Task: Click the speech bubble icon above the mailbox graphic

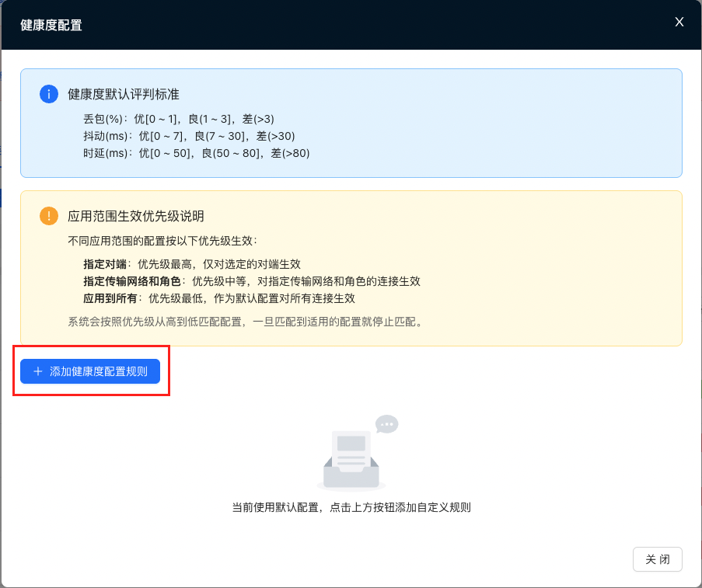Action: click(x=386, y=424)
